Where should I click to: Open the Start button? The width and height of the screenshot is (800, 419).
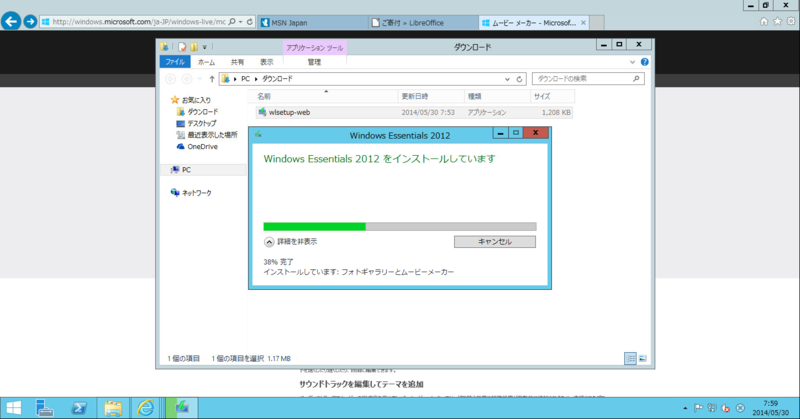[x=14, y=408]
